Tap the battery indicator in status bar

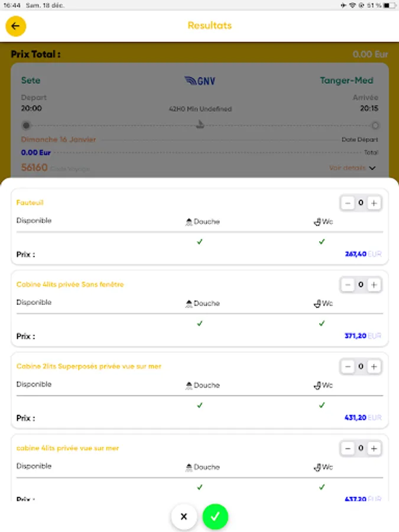[x=389, y=5]
